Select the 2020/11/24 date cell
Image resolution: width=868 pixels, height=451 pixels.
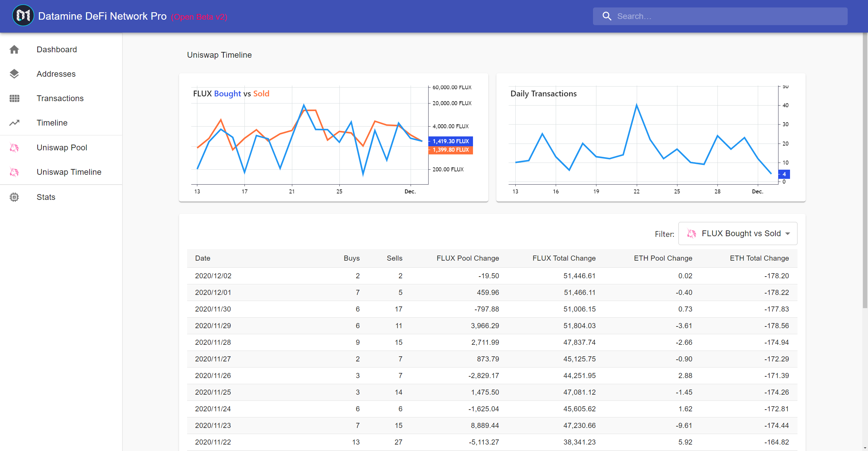coord(213,409)
